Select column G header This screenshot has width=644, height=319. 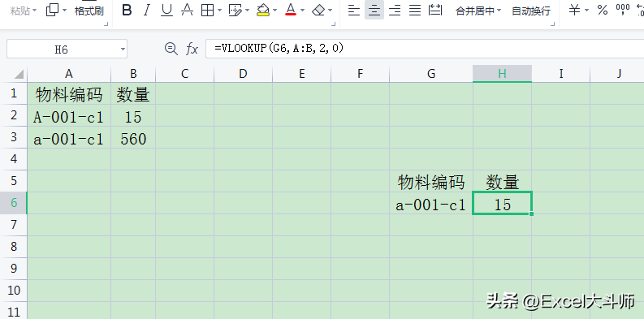[431, 74]
